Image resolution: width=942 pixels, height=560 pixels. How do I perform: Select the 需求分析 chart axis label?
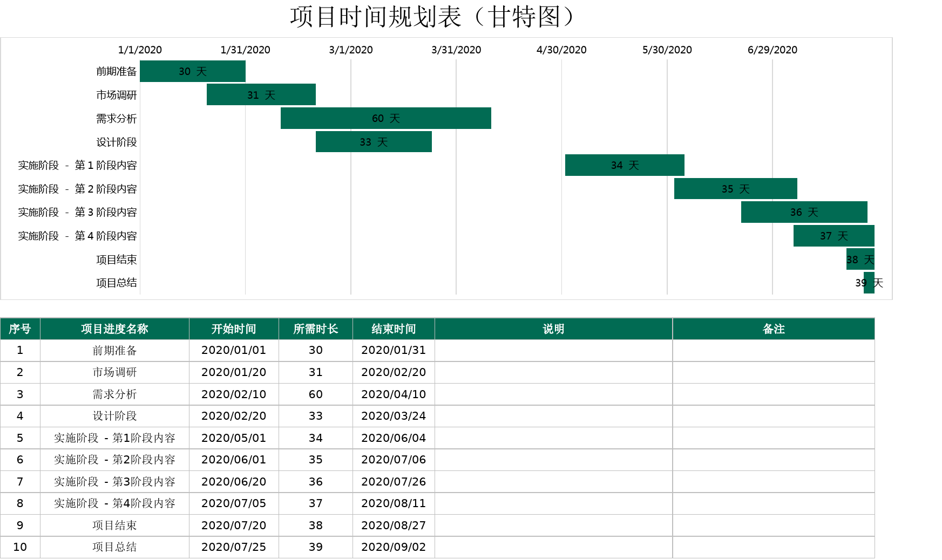click(x=117, y=118)
